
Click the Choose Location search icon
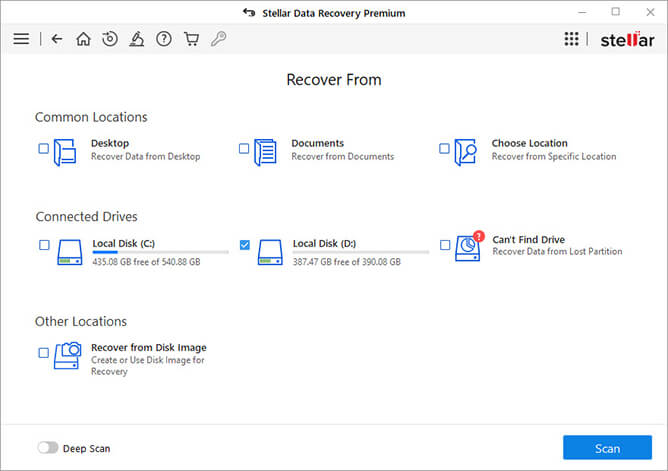[465, 152]
